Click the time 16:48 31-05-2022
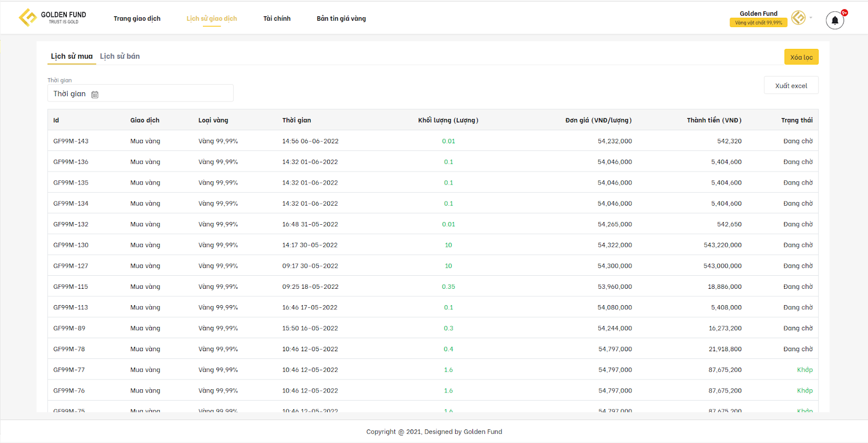The width and height of the screenshot is (868, 443). [x=310, y=224]
